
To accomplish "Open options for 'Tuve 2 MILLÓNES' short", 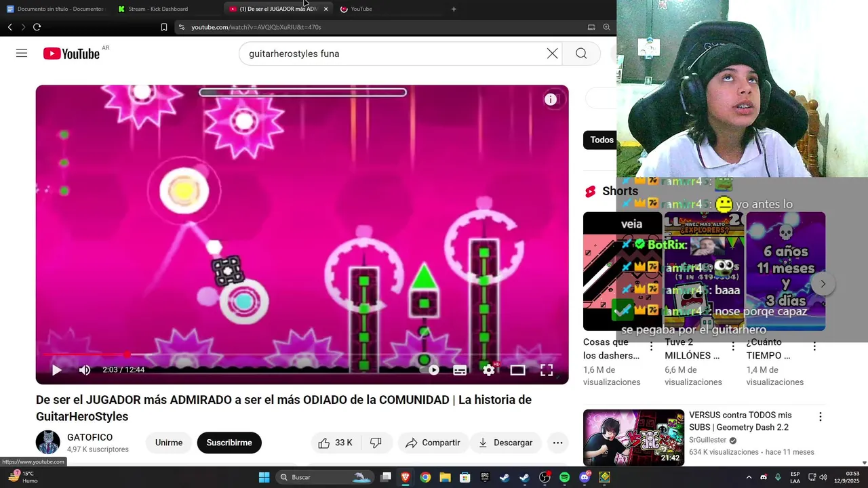I will tap(733, 347).
